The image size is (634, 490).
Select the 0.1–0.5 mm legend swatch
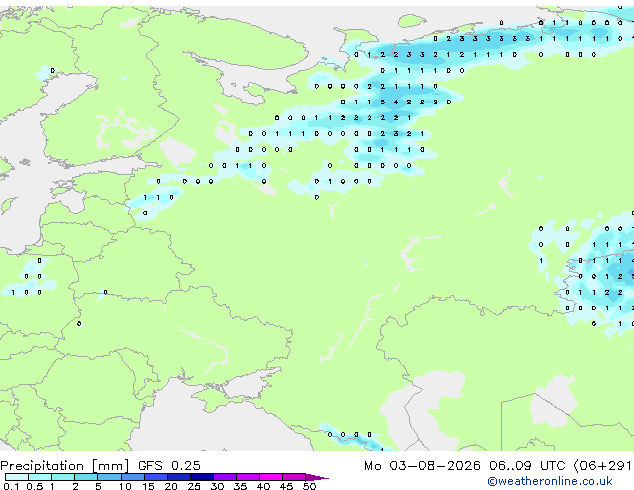click(x=17, y=477)
